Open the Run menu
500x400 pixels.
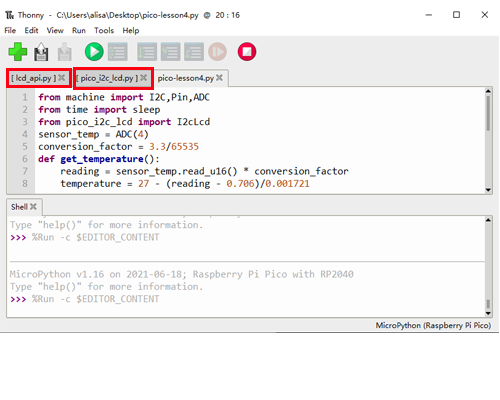[79, 31]
